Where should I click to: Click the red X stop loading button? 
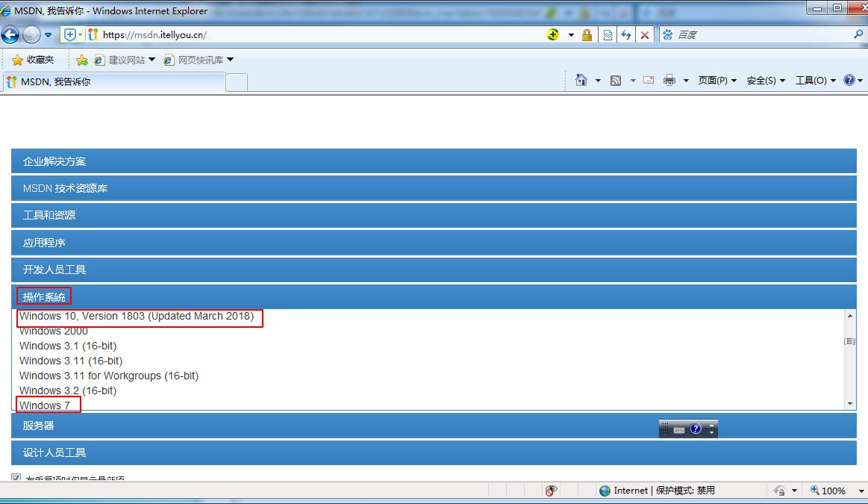click(x=644, y=35)
